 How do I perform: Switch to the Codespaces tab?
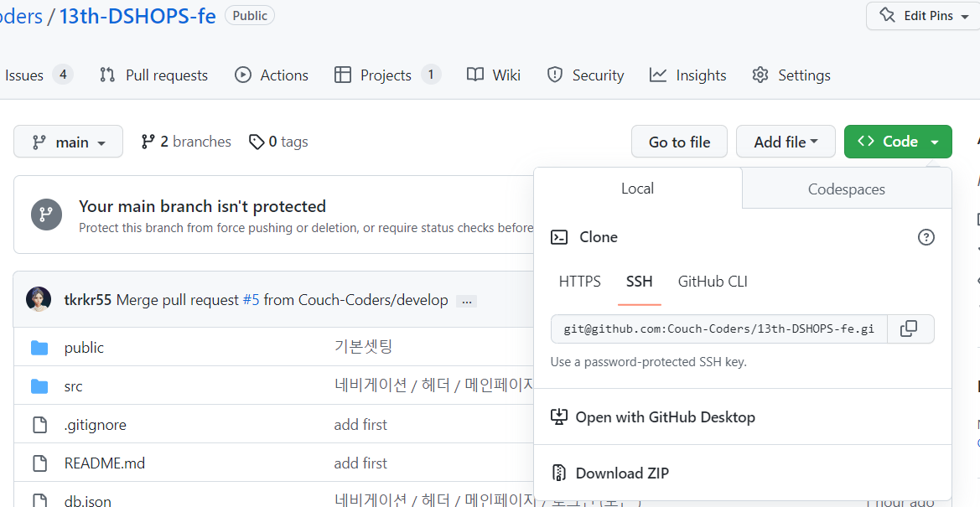[846, 189]
